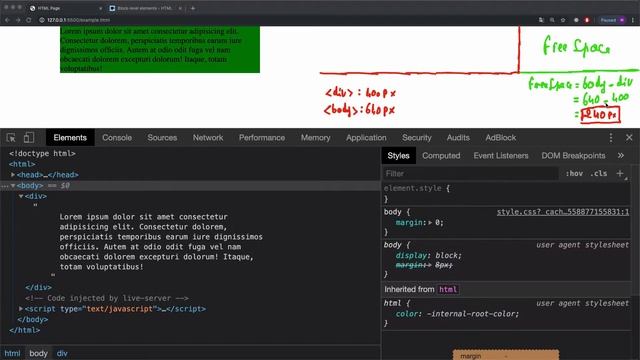The height and width of the screenshot is (360, 640).
Task: Open DevTools three-dot customize menu
Action: pyautogui.click(x=611, y=138)
